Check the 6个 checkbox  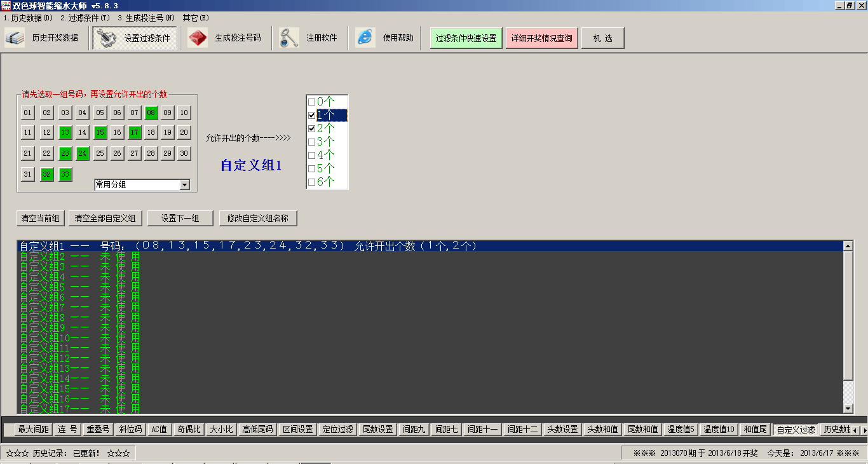[311, 182]
